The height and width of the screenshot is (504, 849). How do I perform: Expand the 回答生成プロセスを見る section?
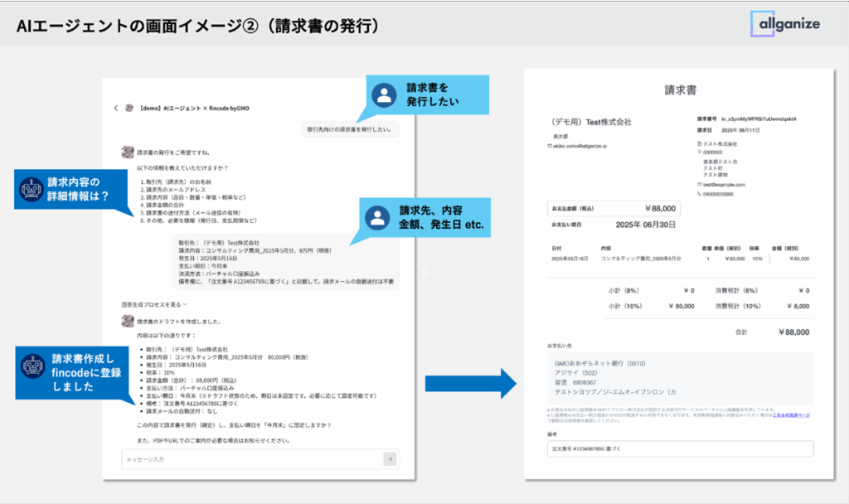(x=153, y=305)
